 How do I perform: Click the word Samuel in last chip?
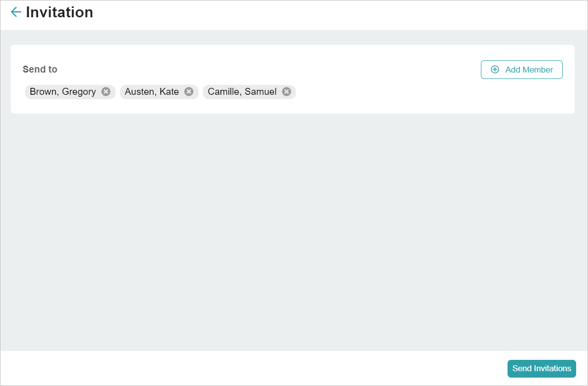[x=261, y=92]
